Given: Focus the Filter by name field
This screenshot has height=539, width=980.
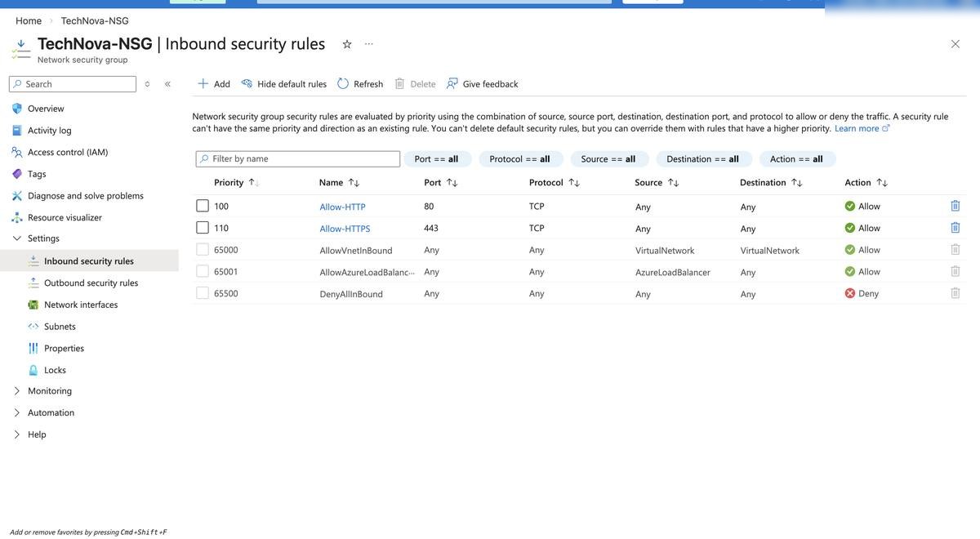Looking at the screenshot, I should point(298,158).
